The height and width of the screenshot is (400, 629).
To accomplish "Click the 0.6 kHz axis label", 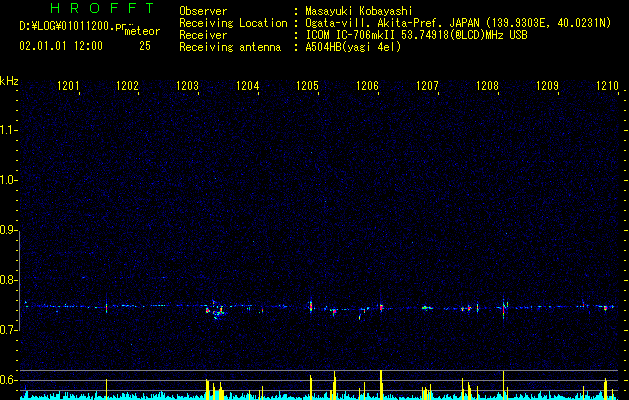I will (x=8, y=380).
